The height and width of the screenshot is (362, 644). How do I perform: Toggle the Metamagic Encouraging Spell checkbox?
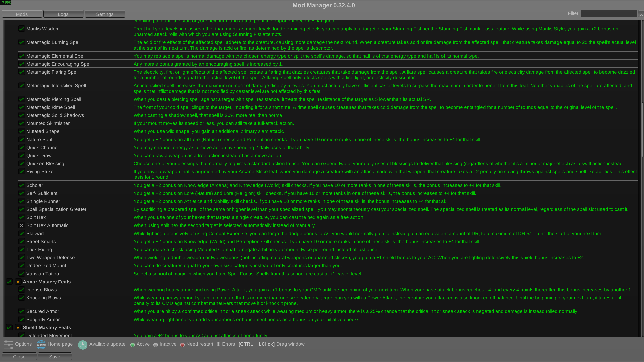[22, 64]
